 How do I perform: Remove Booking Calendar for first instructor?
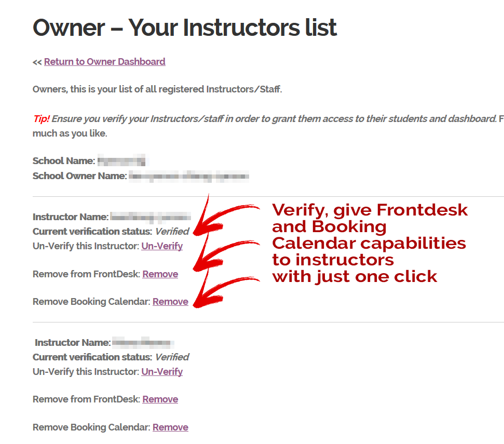(x=170, y=302)
